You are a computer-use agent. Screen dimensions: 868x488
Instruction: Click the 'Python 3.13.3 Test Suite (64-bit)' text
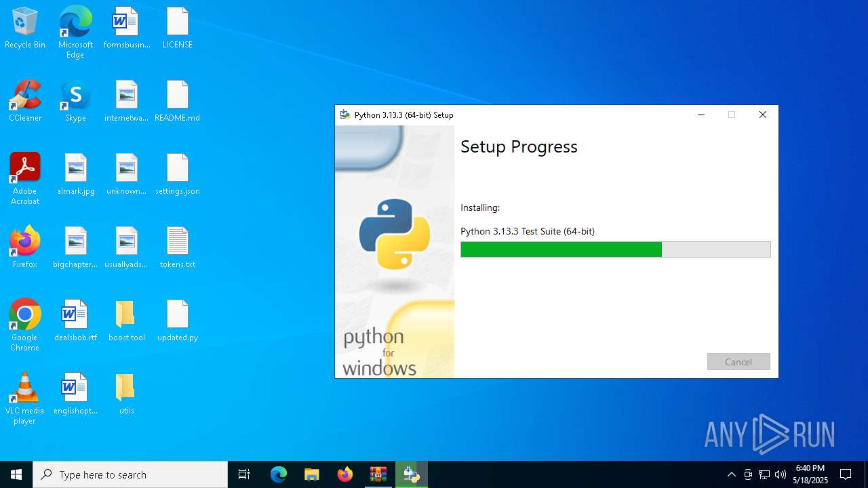pyautogui.click(x=528, y=231)
